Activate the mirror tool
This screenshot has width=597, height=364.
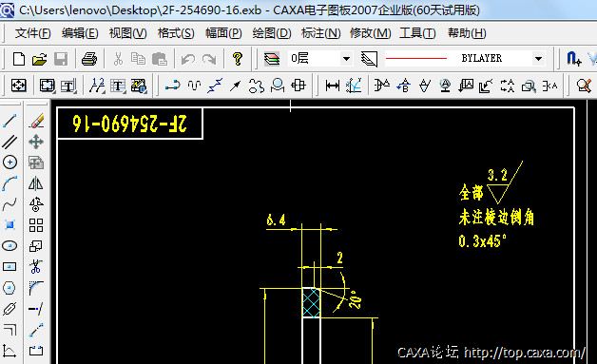point(36,183)
